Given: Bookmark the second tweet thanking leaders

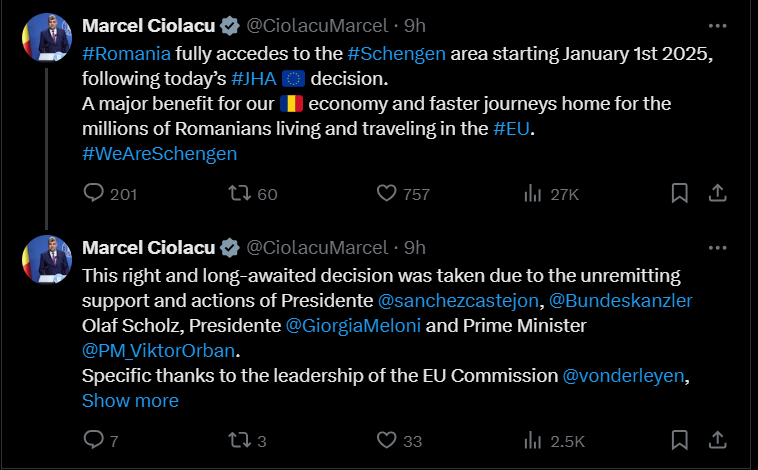Looking at the screenshot, I should tap(679, 440).
